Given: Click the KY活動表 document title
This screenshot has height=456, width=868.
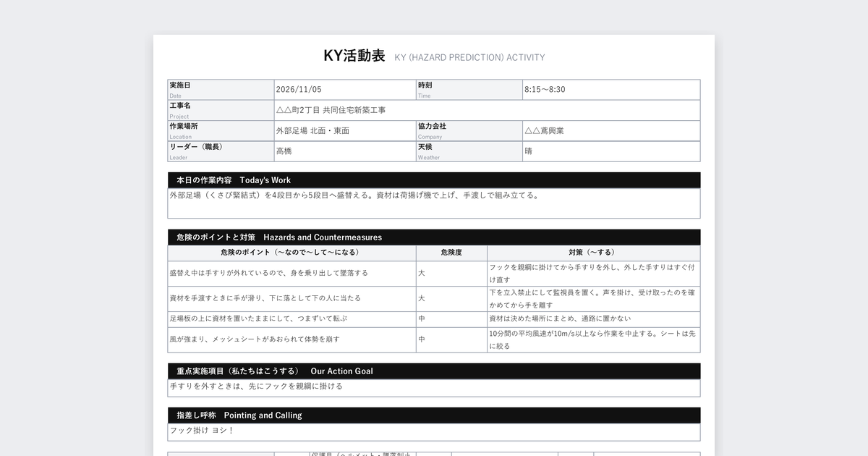Looking at the screenshot, I should pyautogui.click(x=354, y=56).
